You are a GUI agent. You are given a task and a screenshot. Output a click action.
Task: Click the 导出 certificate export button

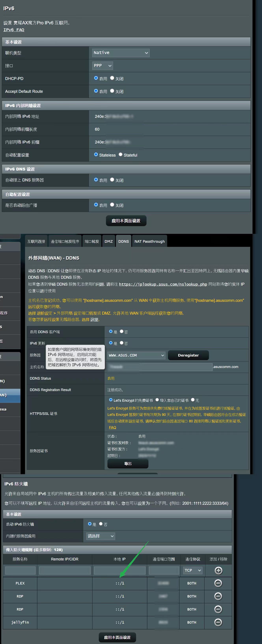pos(128,464)
